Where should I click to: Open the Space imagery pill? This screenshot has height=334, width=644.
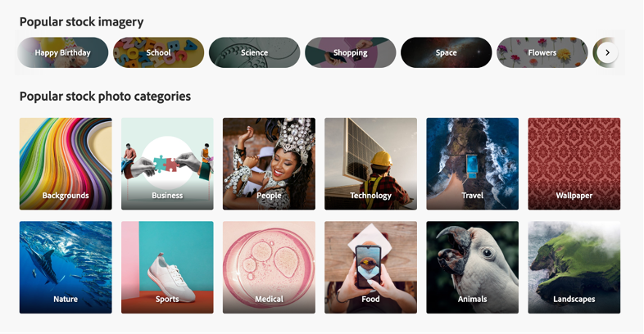click(446, 52)
